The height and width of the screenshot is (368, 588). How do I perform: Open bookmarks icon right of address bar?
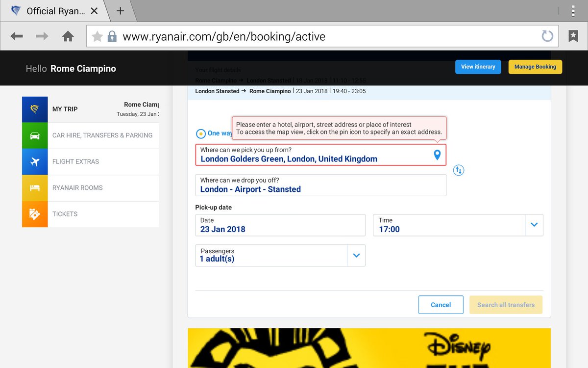pos(573,36)
